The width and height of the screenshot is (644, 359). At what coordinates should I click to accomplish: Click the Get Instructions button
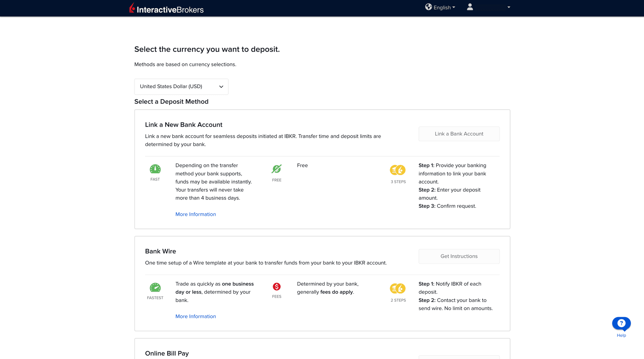pos(459,256)
